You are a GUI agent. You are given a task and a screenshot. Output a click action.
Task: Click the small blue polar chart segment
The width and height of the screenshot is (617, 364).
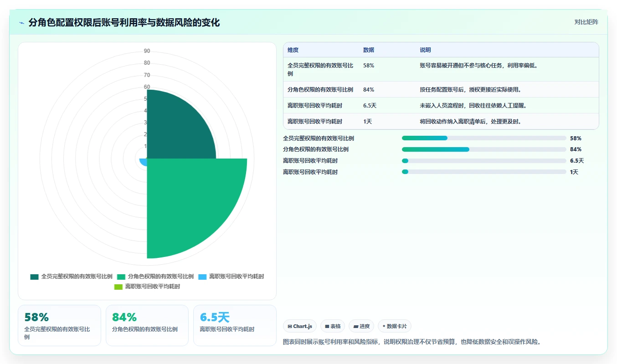tap(143, 162)
